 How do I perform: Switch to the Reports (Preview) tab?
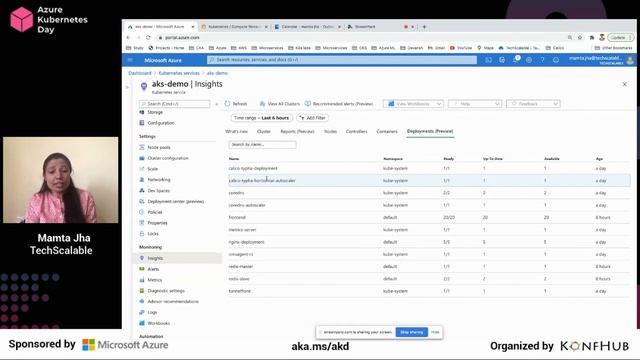[x=297, y=132]
